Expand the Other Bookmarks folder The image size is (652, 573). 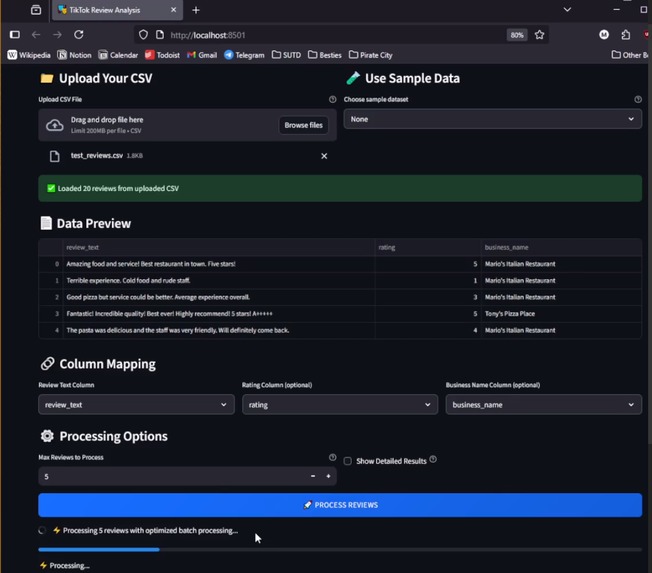(630, 55)
